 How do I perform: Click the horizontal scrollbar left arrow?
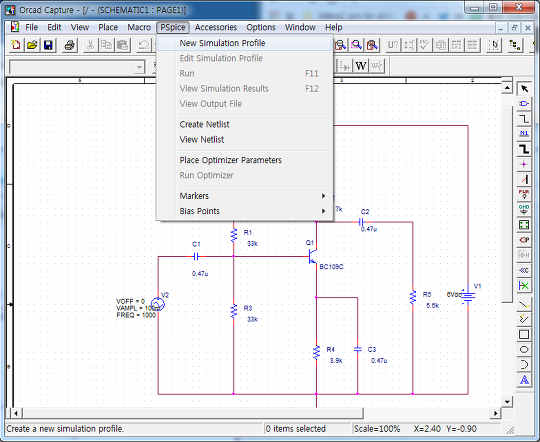point(16,413)
